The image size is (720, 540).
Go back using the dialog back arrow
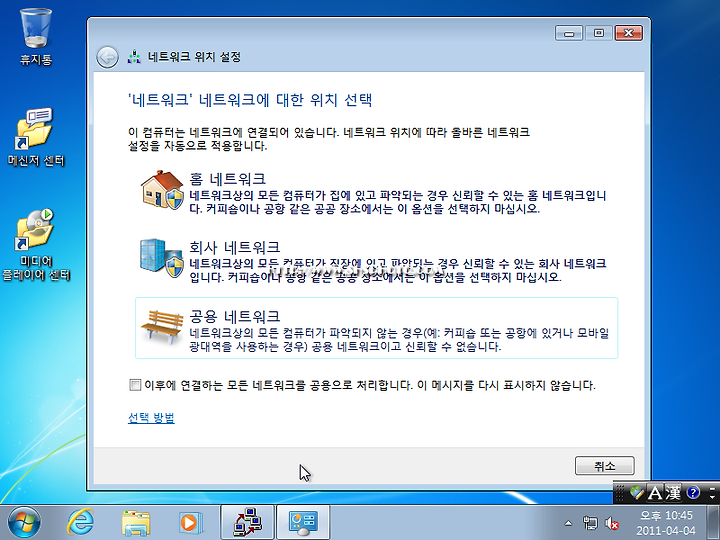[x=107, y=57]
